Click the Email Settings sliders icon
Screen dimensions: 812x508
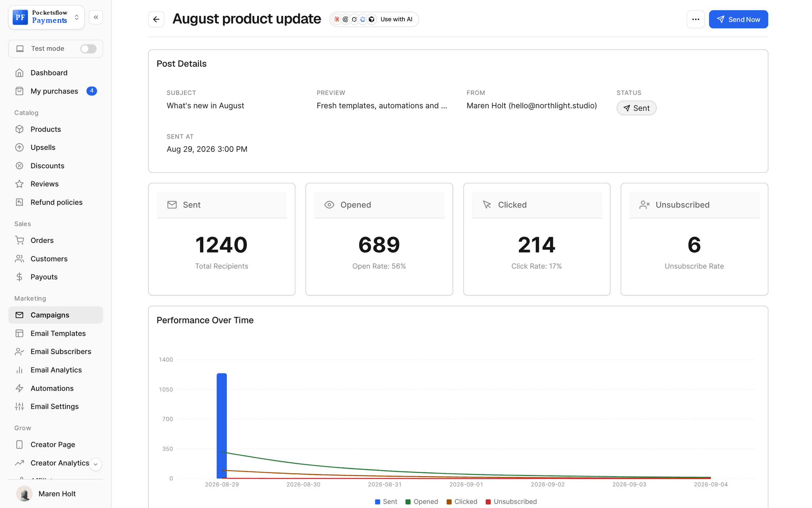[x=19, y=406]
